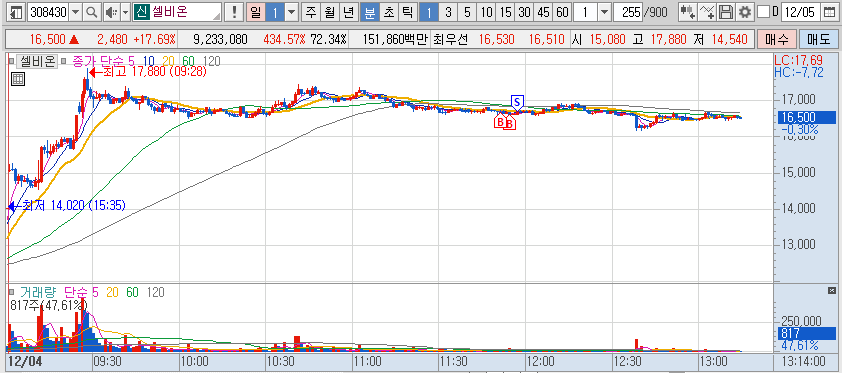Open the custom interval dropdown arrow
This screenshot has width=842, height=373.
pos(604,12)
